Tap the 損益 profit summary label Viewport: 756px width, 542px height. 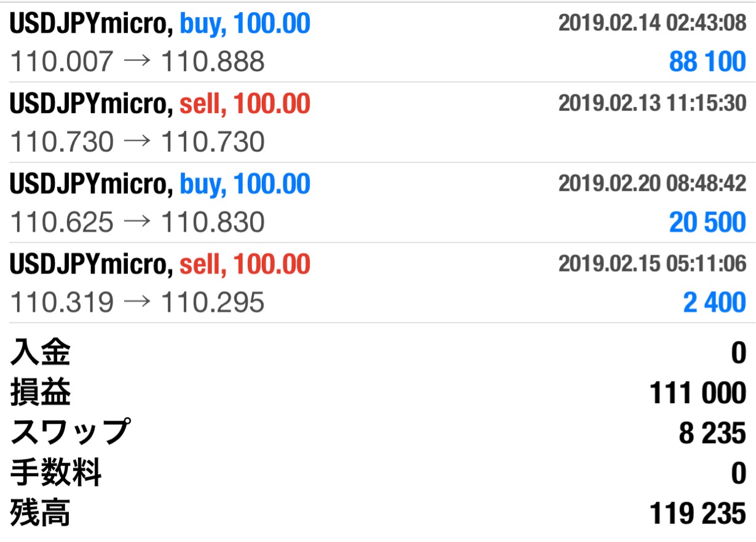(41, 393)
